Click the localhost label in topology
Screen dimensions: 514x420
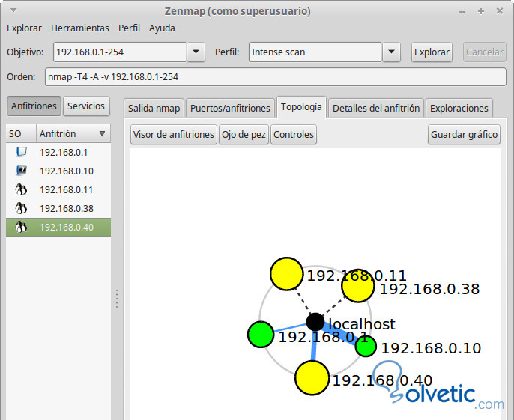click(x=362, y=324)
